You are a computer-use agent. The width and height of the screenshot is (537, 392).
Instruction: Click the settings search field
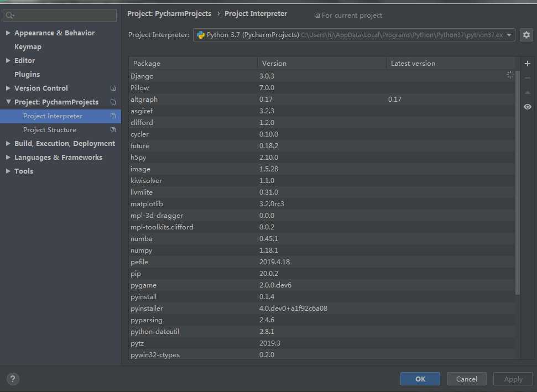pos(61,15)
